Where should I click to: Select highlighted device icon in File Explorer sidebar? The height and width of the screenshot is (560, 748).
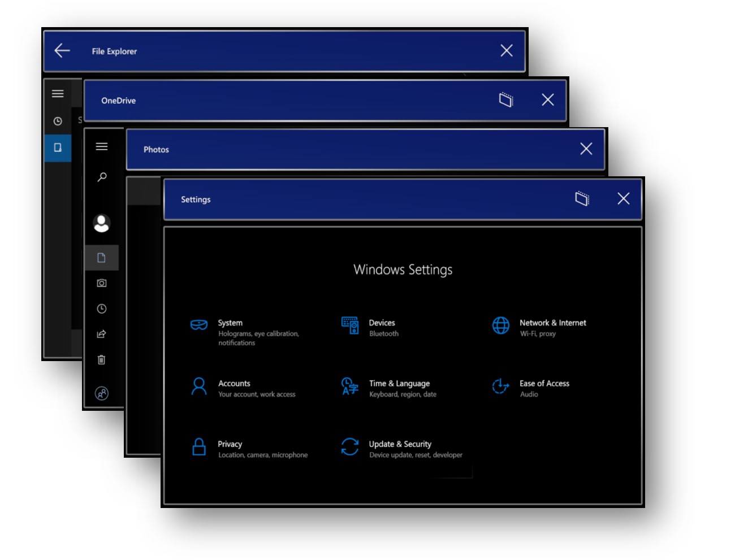[x=58, y=148]
